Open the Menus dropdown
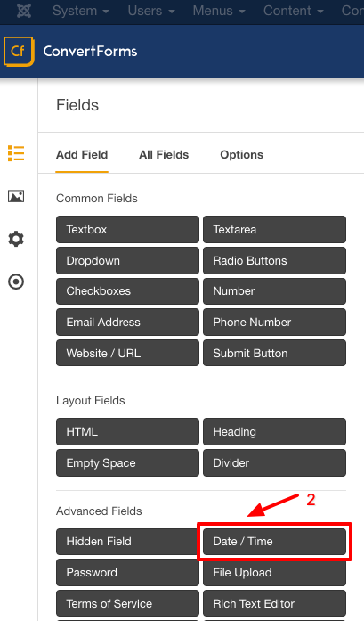Image resolution: width=364 pixels, height=621 pixels. (219, 11)
